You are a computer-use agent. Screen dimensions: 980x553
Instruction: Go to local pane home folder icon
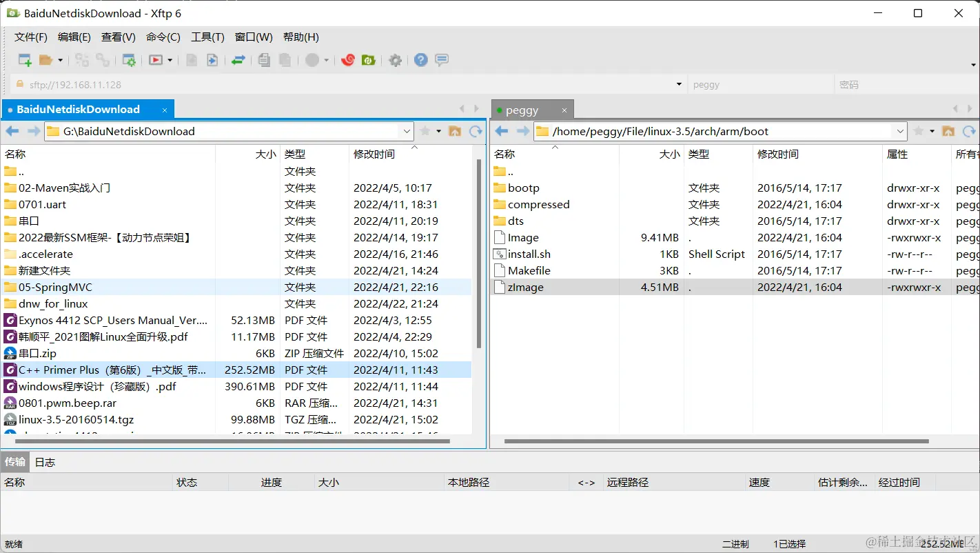[x=455, y=131]
